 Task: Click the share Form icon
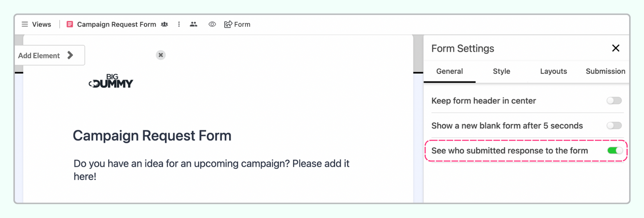(228, 25)
